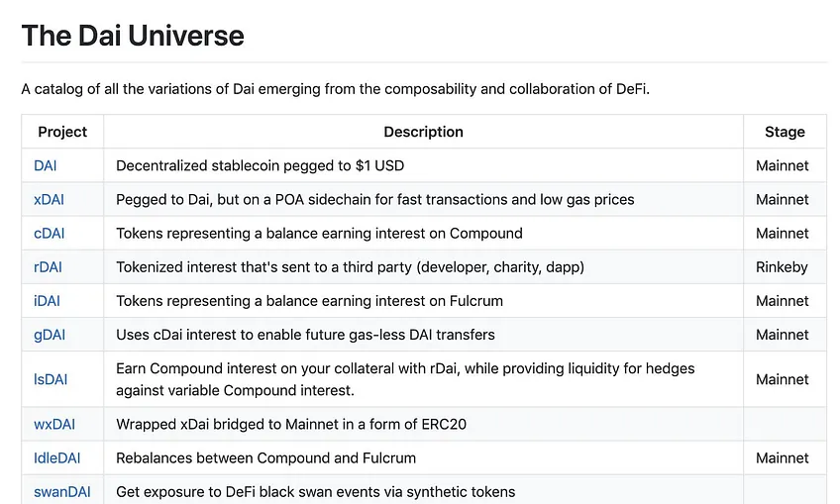Select the Project column header
Screen dimensions: 840x504
(x=62, y=132)
